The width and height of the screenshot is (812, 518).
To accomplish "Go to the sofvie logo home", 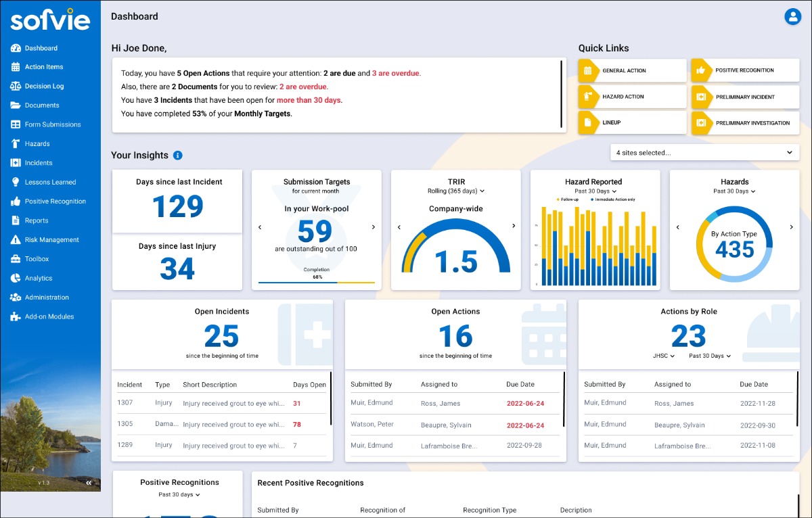I will click(50, 19).
